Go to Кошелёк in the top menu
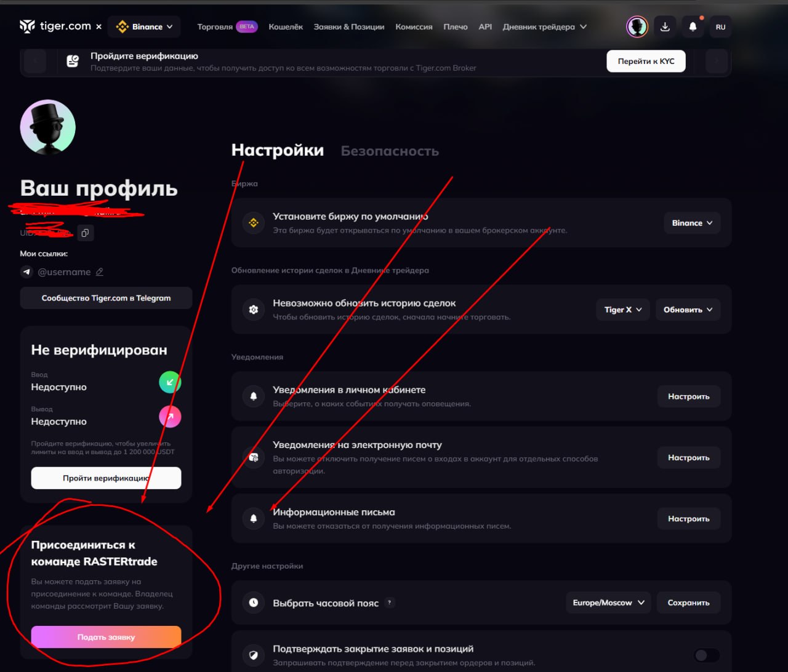The height and width of the screenshot is (672, 788). coord(286,27)
